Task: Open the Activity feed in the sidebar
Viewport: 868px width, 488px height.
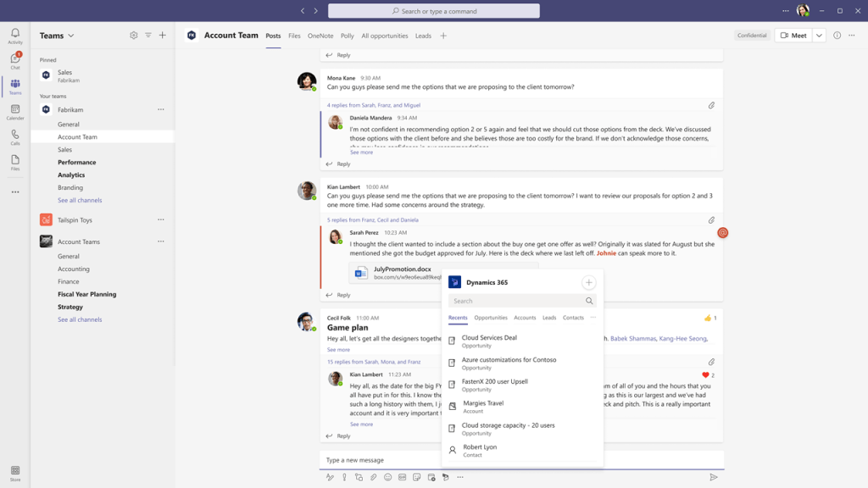Action: pos(15,36)
